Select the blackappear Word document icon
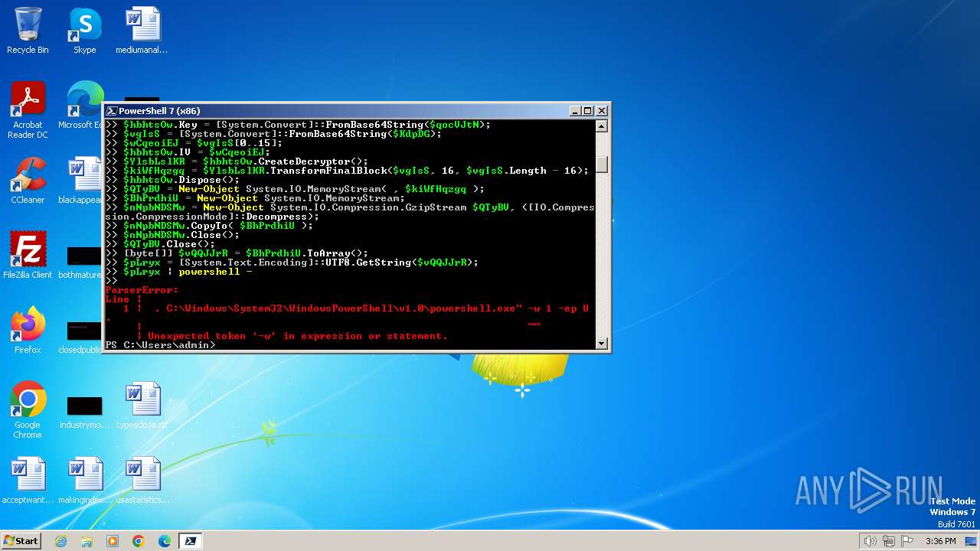This screenshot has height=551, width=980. (81, 181)
